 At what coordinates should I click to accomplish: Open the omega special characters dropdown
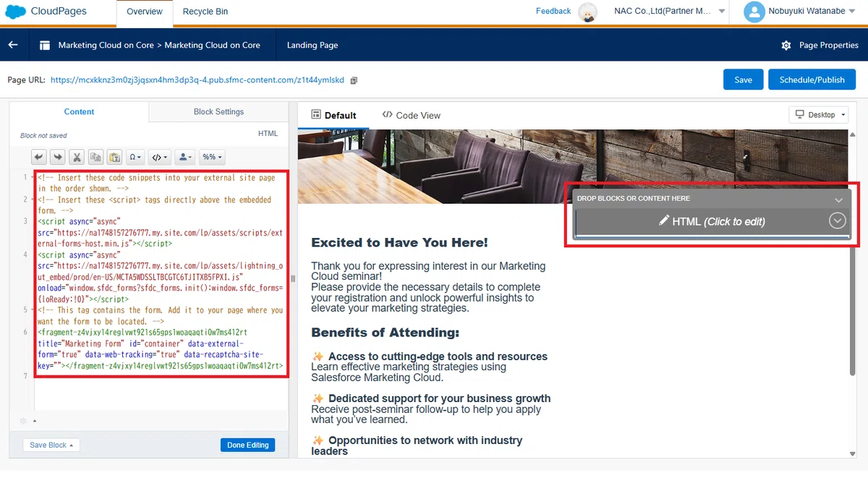pyautogui.click(x=135, y=156)
